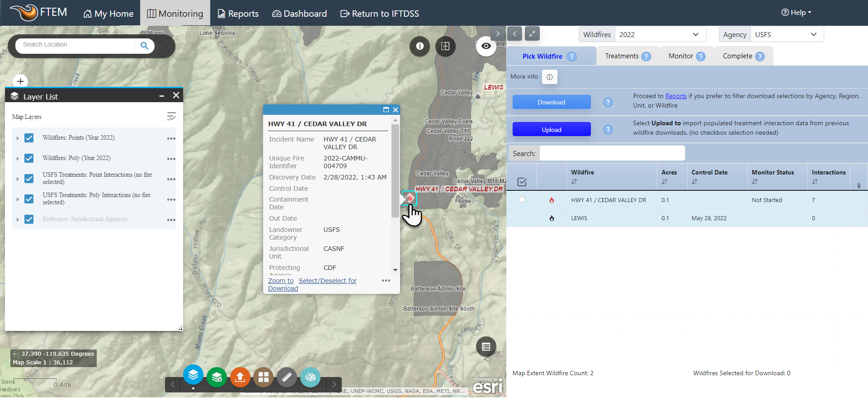Open options for Wildfires: Points layer
Image resolution: width=868 pixels, height=401 pixels.
pyautogui.click(x=171, y=138)
